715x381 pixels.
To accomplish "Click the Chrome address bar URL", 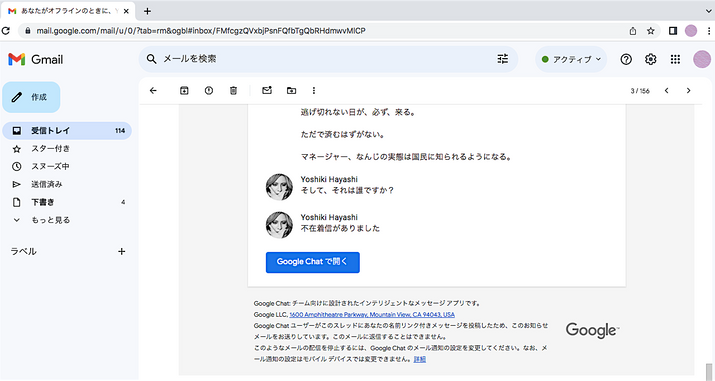I will pos(201,31).
